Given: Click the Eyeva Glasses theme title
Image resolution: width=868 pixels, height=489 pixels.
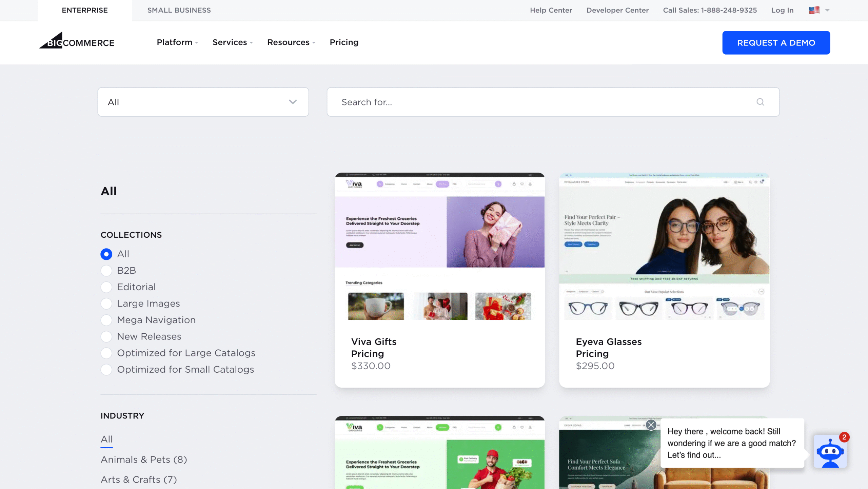Looking at the screenshot, I should [609, 341].
